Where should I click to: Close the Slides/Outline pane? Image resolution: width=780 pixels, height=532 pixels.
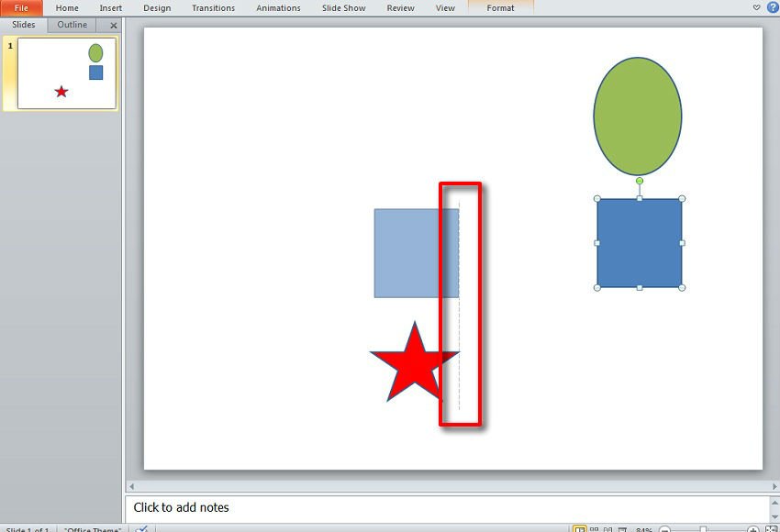point(114,26)
